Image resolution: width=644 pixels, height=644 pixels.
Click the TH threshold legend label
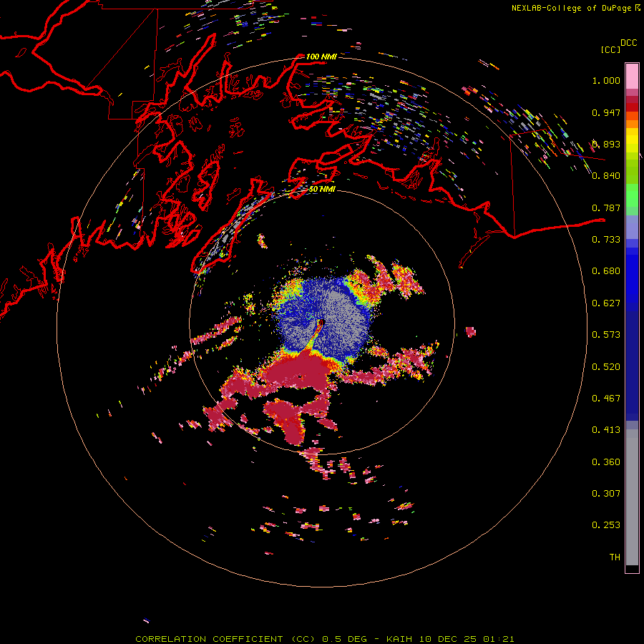pyautogui.click(x=615, y=557)
